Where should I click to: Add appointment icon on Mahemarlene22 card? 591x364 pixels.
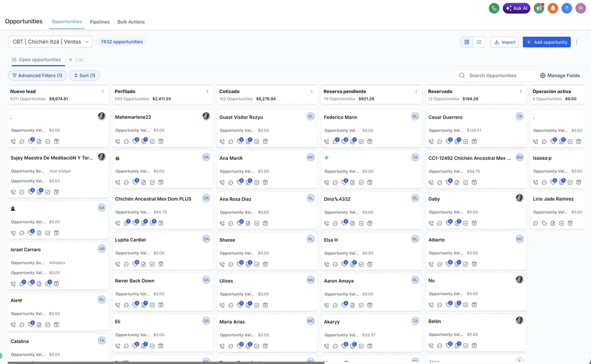161,141
